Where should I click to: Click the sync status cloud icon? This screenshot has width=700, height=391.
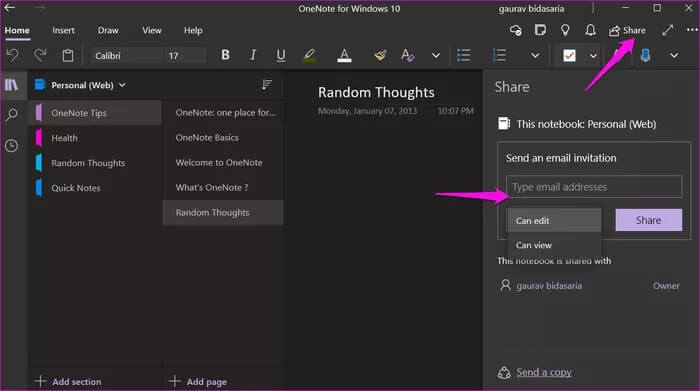[x=516, y=30]
